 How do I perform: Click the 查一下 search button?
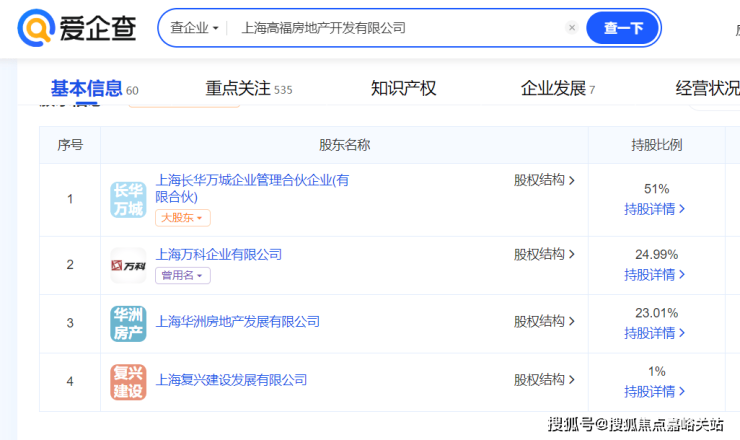click(x=623, y=28)
